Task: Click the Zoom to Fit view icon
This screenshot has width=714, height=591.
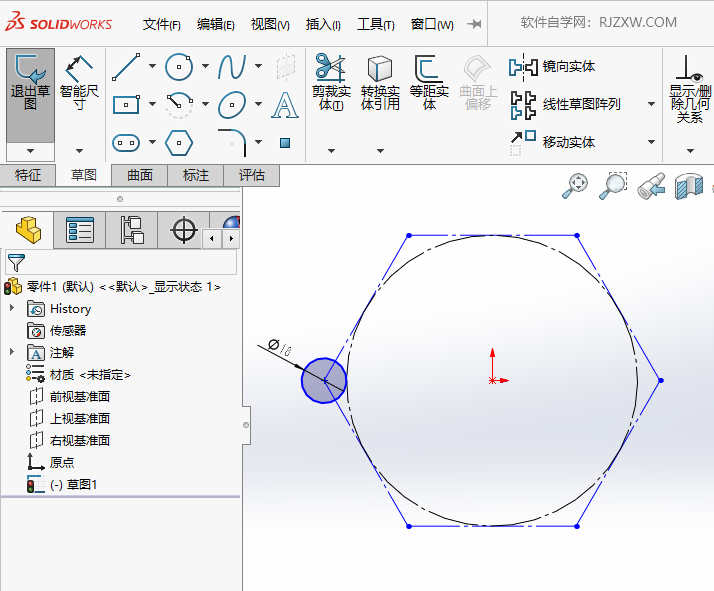Action: 576,185
